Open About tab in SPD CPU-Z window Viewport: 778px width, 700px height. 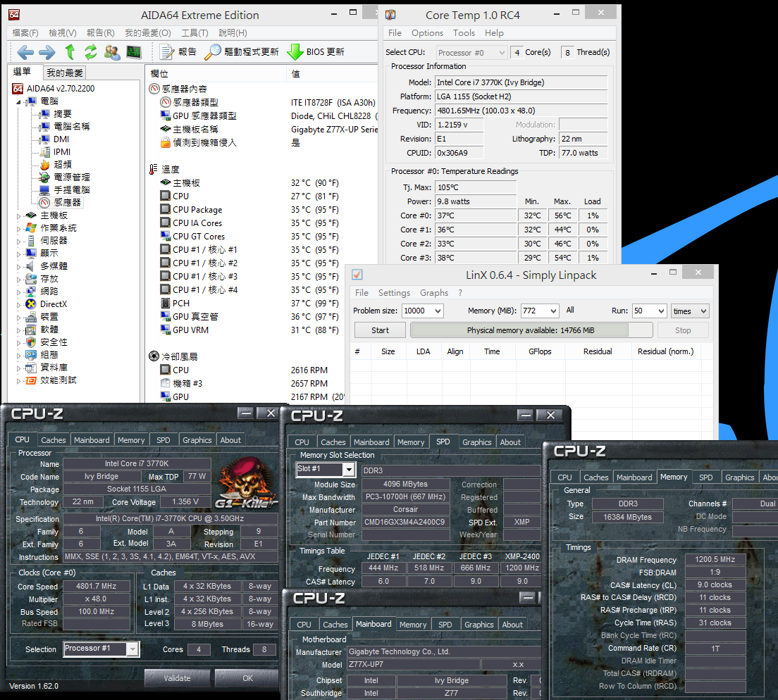click(510, 442)
